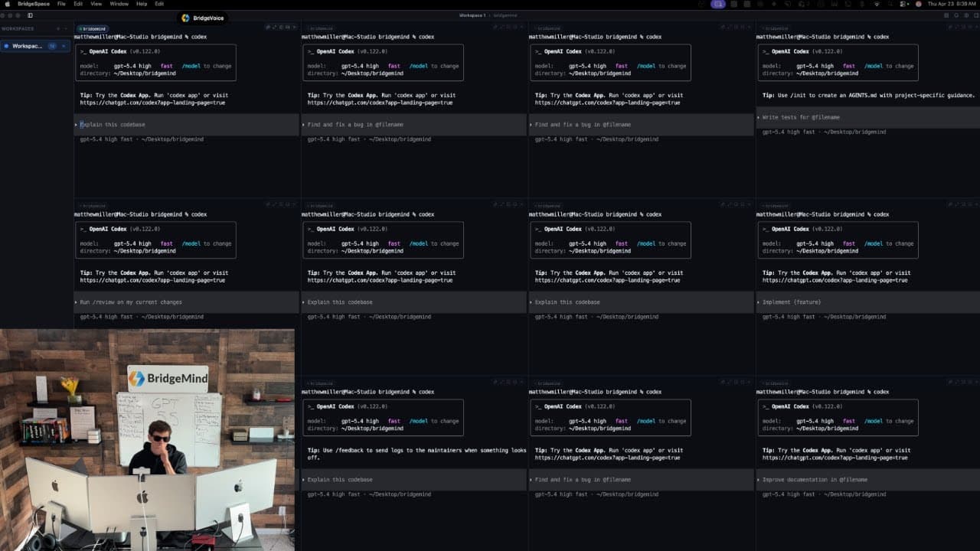Screen dimensions: 980x551
Task: Click the status line below 'Improve documentation' prompt
Action: click(x=825, y=494)
